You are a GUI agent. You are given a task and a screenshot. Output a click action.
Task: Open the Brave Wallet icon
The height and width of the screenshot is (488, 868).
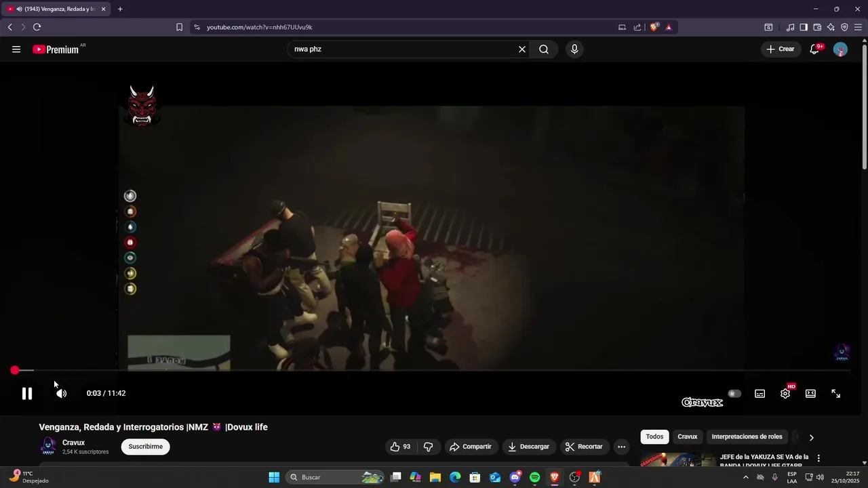[817, 27]
